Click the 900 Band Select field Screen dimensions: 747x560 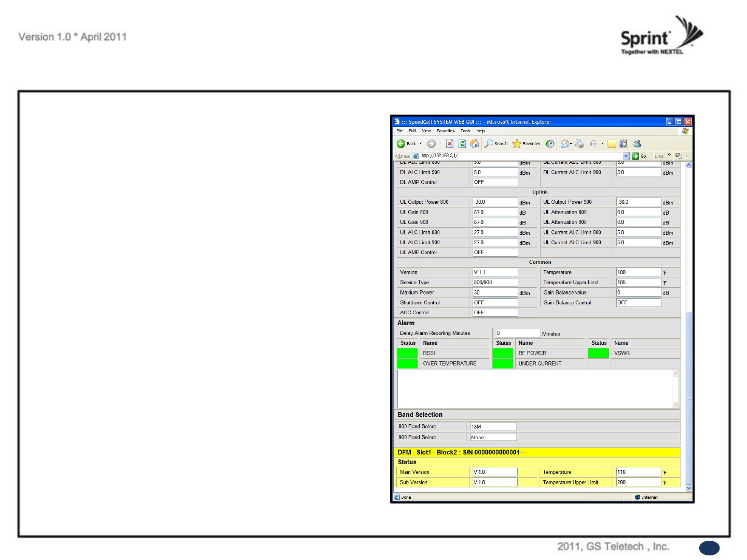[x=493, y=437]
